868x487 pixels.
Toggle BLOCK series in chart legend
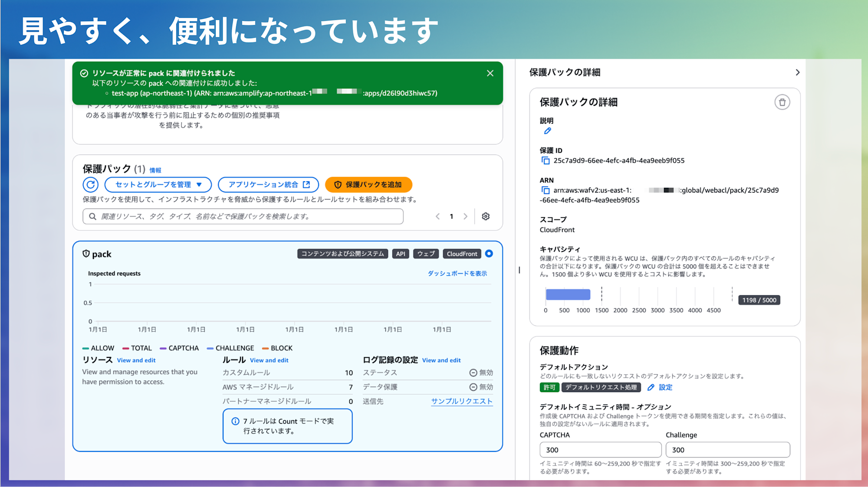click(x=277, y=348)
